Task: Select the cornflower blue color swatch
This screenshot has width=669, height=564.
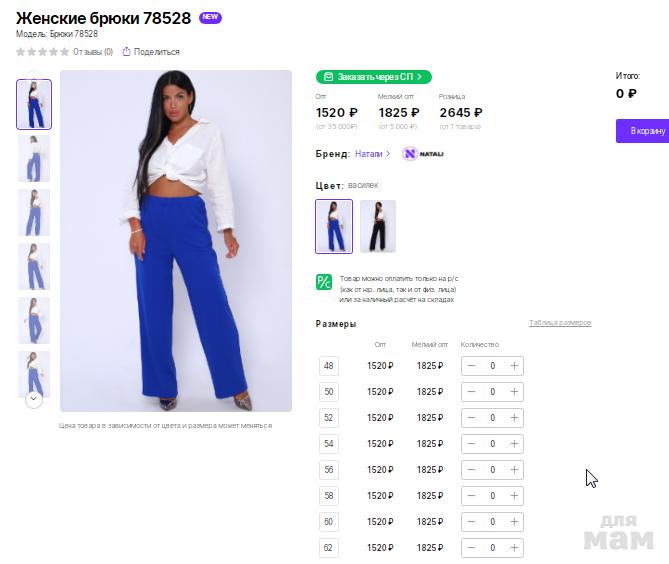Action: [334, 226]
